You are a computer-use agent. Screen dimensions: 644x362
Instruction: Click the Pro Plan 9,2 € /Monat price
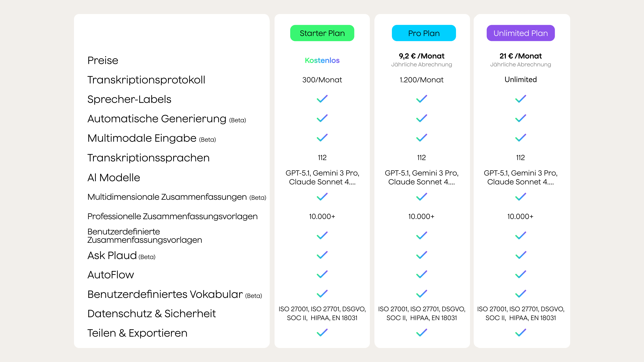click(421, 56)
